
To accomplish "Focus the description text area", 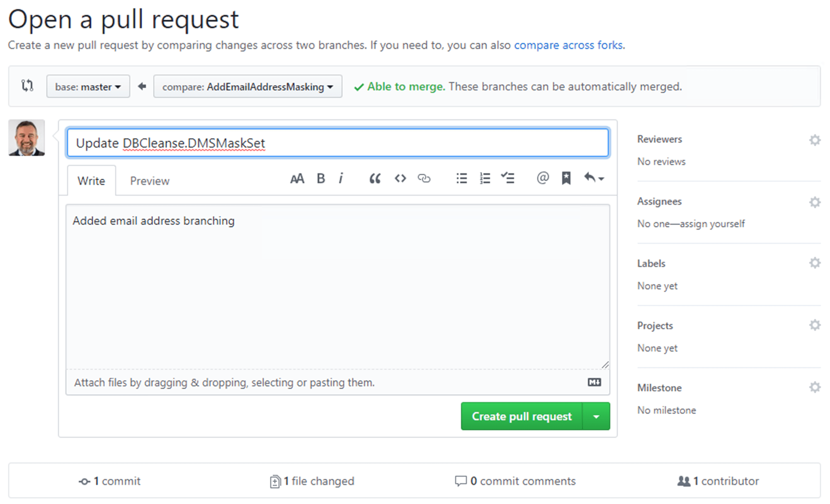I will [x=337, y=286].
